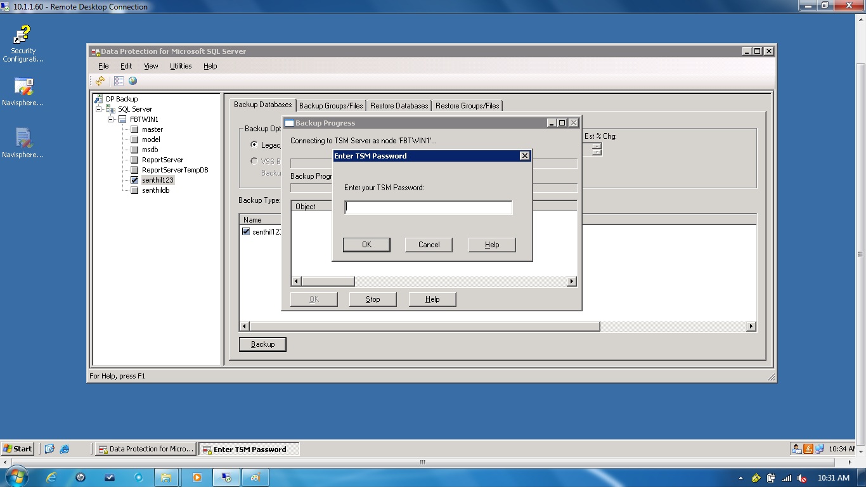The height and width of the screenshot is (504, 866).
Task: Click the refresh arrows toolbar icon
Action: coord(100,81)
